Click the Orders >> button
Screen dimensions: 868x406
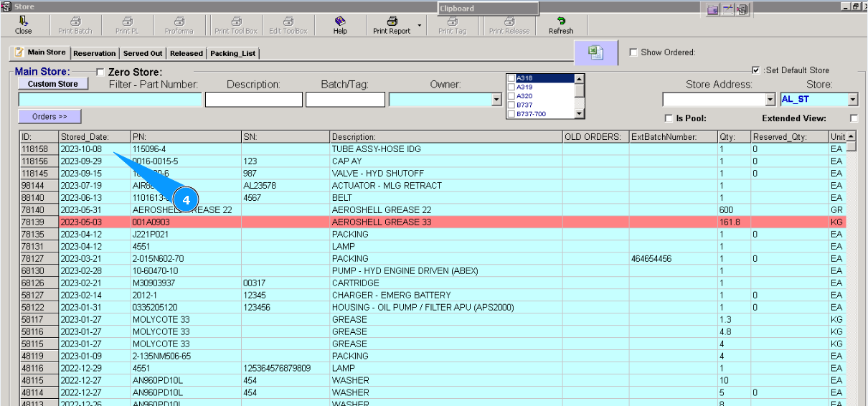(x=49, y=116)
